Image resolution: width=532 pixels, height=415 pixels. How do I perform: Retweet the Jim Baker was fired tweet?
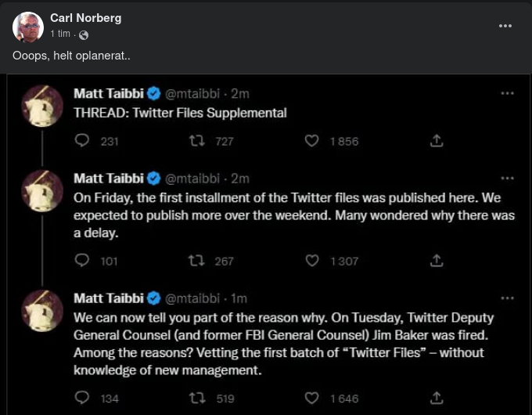pos(197,398)
